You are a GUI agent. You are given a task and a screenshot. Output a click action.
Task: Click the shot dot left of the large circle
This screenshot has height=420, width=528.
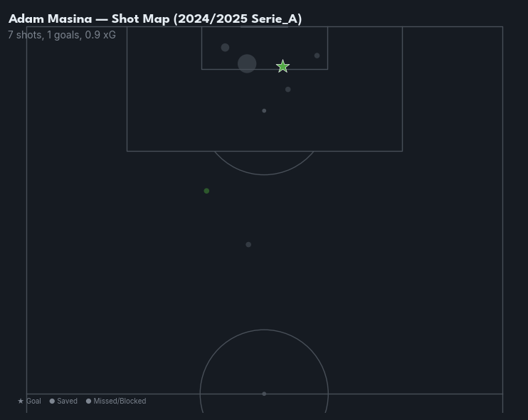click(225, 48)
